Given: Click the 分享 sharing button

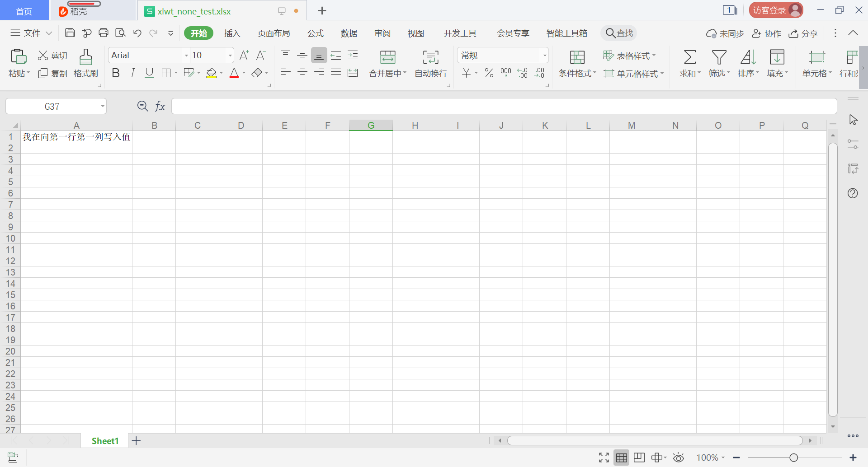Looking at the screenshot, I should pyautogui.click(x=803, y=33).
